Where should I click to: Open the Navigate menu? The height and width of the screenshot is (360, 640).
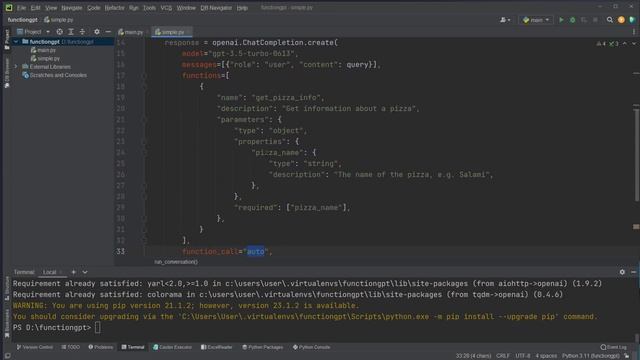click(x=71, y=8)
